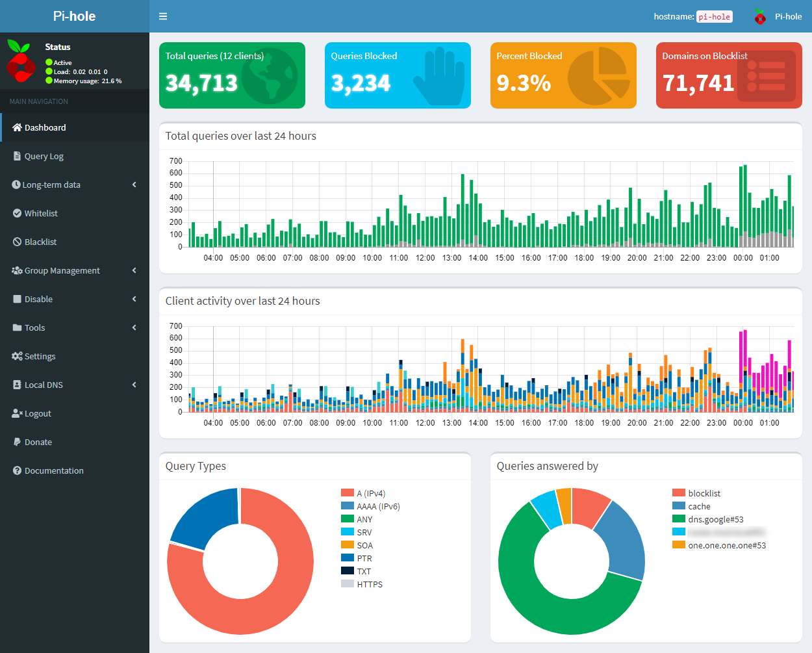The width and height of the screenshot is (812, 653).
Task: Click the Documentation question-mark icon
Action: [17, 470]
